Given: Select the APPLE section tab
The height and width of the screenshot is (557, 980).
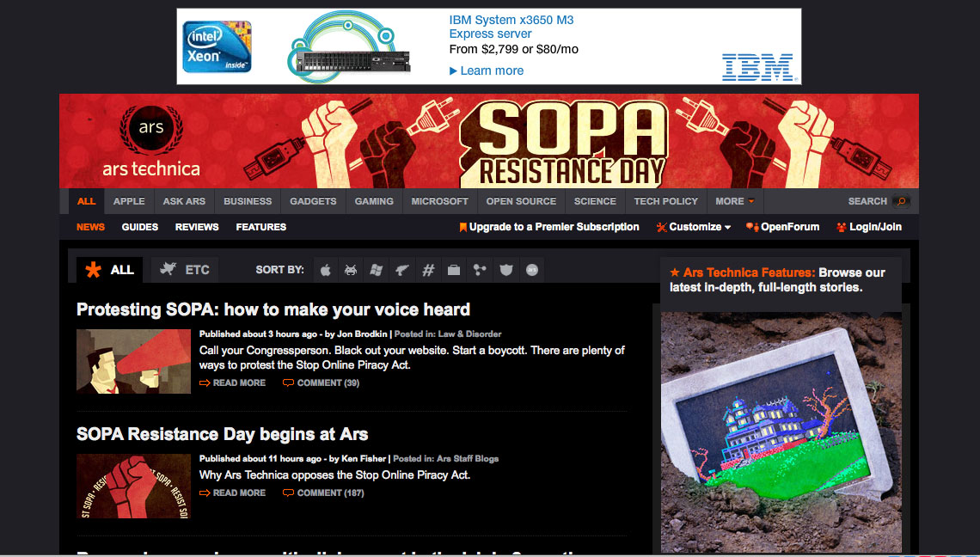Looking at the screenshot, I should [129, 201].
